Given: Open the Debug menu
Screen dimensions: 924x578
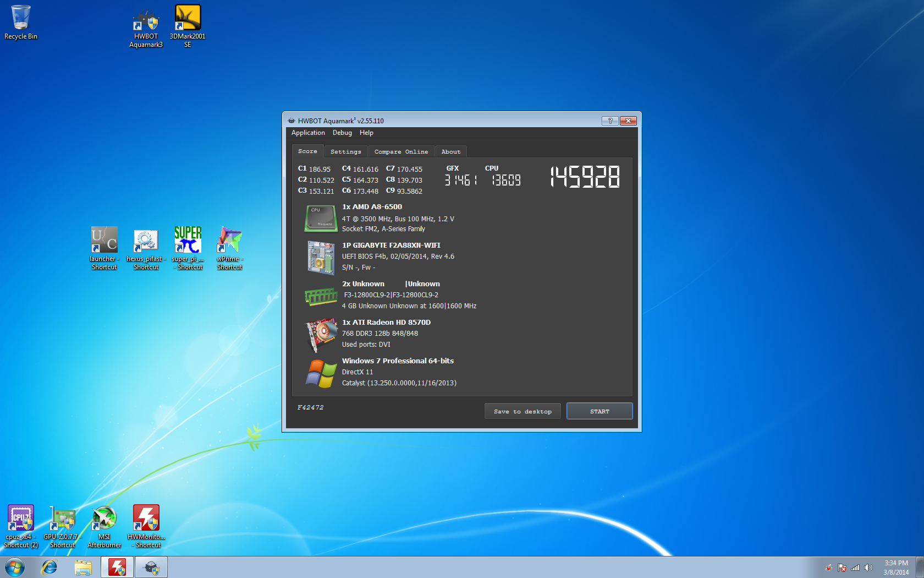Looking at the screenshot, I should pyautogui.click(x=342, y=133).
